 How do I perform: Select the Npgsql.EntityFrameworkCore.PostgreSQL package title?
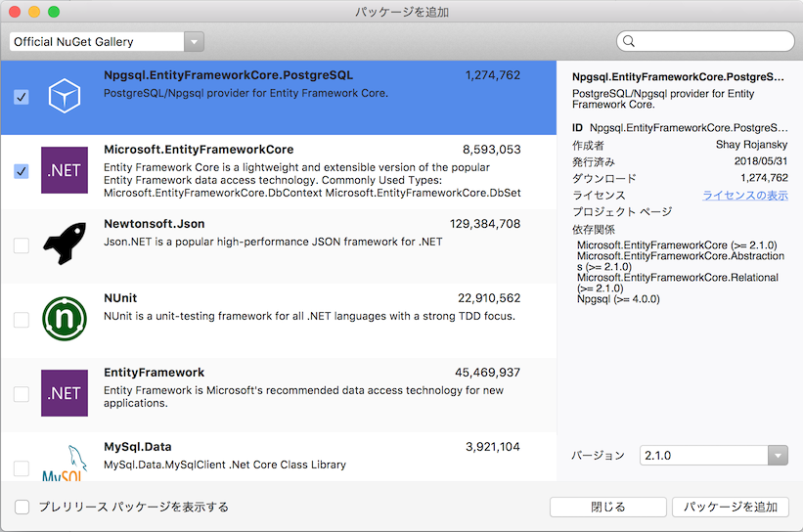point(229,75)
